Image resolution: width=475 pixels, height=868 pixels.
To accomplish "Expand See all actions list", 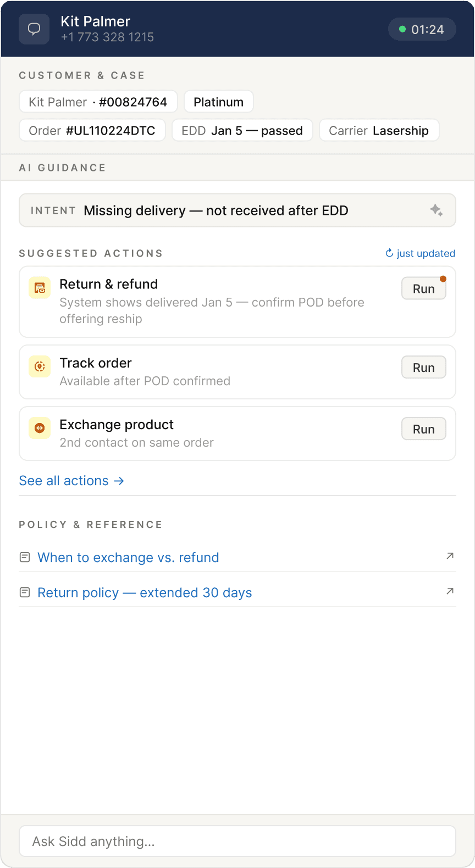I will [71, 481].
